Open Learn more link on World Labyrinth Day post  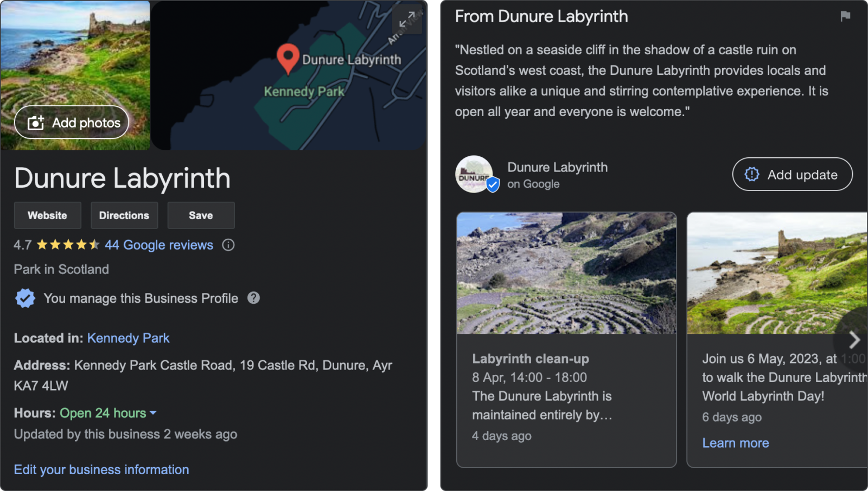pyautogui.click(x=736, y=443)
